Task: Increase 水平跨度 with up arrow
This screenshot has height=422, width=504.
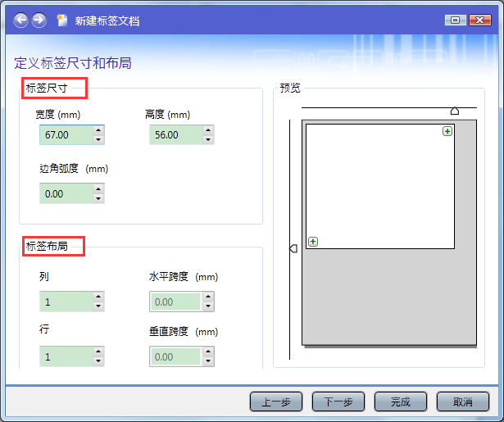Action: (208, 297)
